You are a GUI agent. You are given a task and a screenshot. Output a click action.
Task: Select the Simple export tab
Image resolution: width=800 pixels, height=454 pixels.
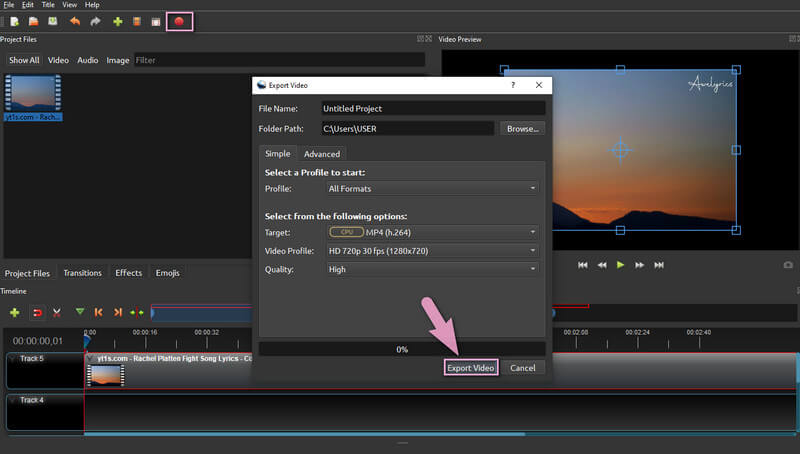(x=278, y=154)
